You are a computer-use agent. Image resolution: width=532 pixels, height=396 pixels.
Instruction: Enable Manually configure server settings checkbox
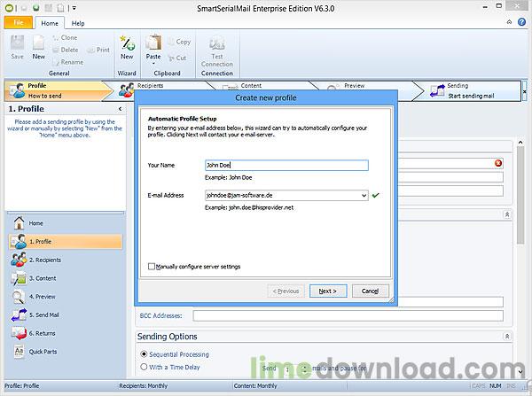[x=153, y=266]
